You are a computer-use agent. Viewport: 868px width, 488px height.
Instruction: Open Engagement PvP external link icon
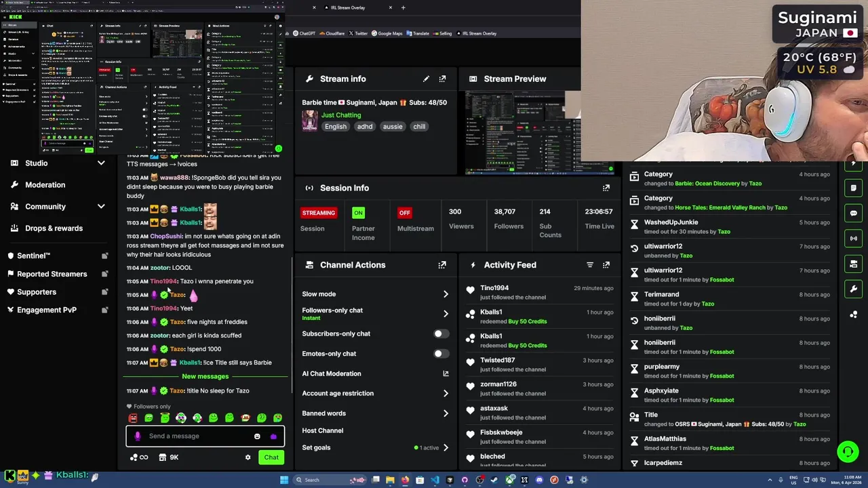point(104,310)
